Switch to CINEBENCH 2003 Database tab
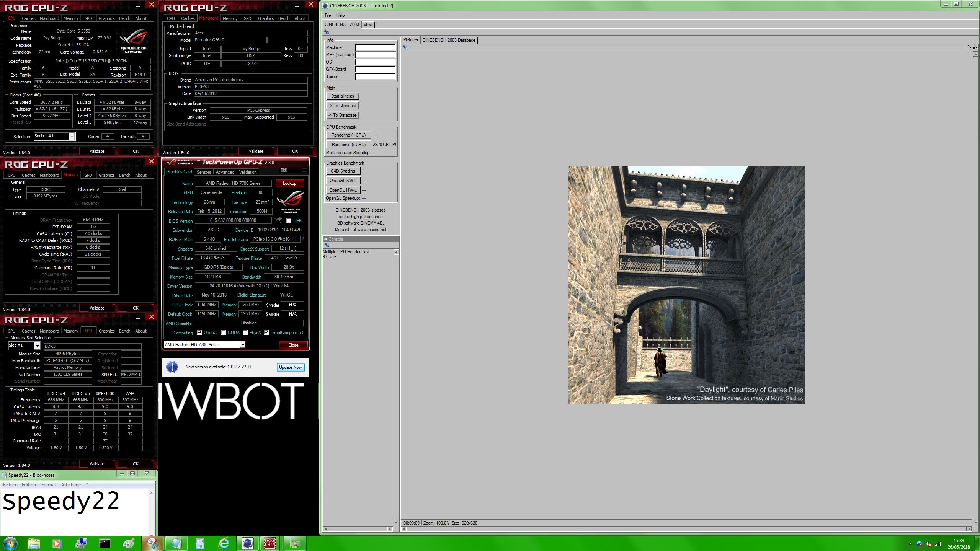Image resolution: width=980 pixels, height=551 pixels. point(449,40)
